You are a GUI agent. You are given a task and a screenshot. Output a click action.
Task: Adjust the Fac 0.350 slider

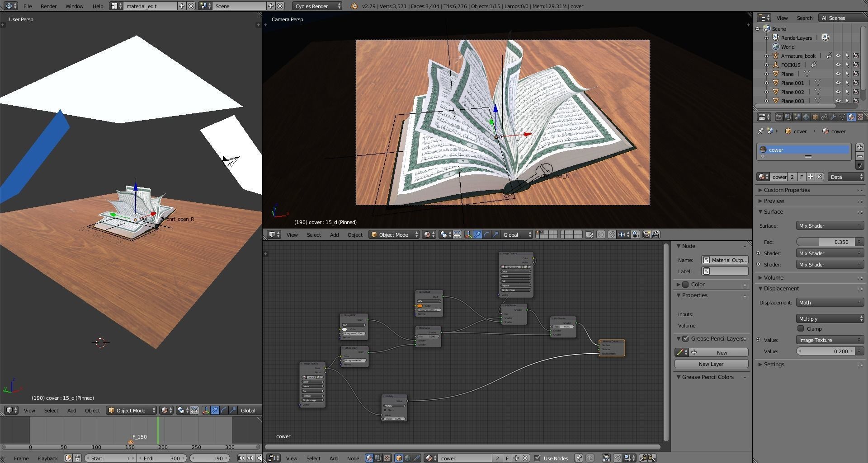826,242
